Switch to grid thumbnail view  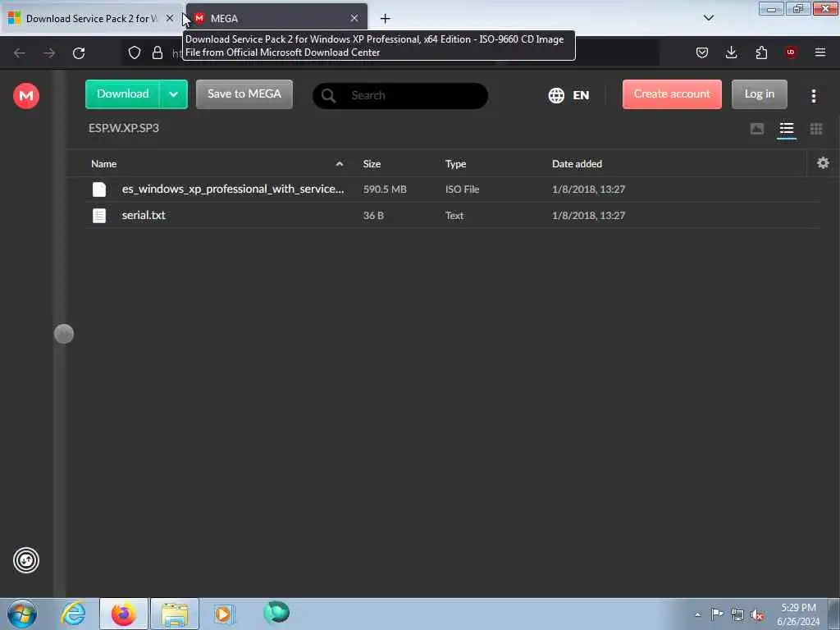(816, 129)
